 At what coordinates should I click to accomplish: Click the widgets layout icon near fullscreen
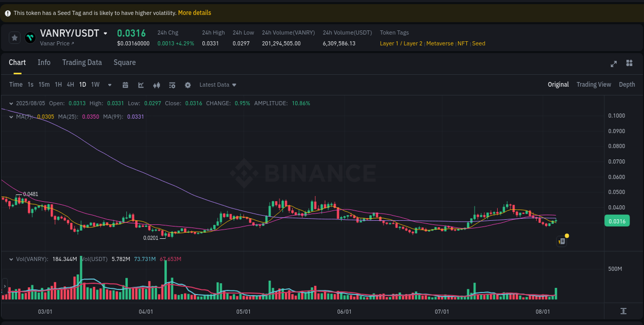tap(629, 63)
